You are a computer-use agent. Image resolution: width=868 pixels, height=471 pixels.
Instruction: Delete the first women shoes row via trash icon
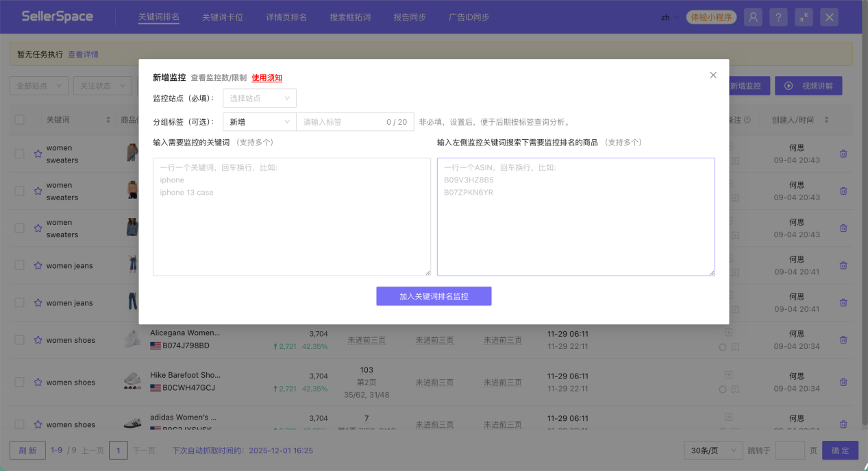843,339
